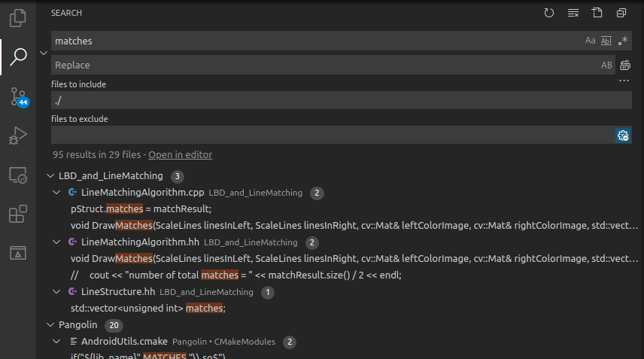Toggle Preserve Case in Replace field
The height and width of the screenshot is (359, 644).
[x=606, y=65]
